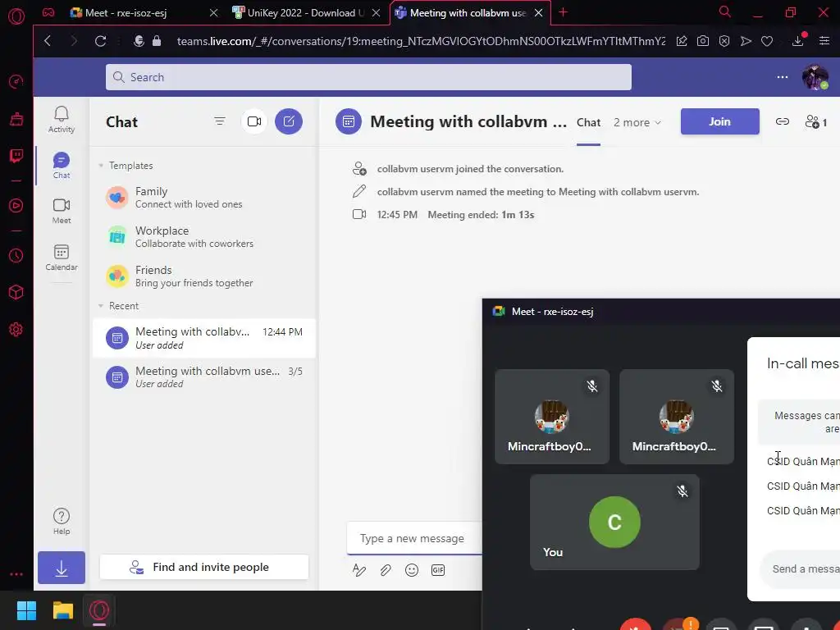Open participants list showing 1 person

(816, 122)
